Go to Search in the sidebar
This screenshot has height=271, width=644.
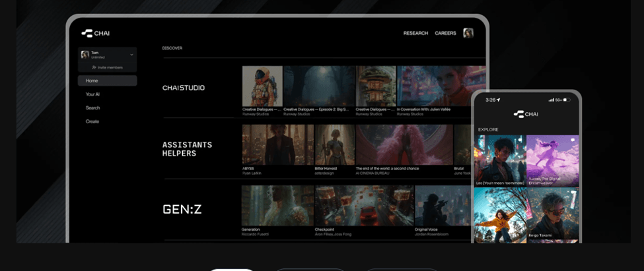pyautogui.click(x=93, y=108)
